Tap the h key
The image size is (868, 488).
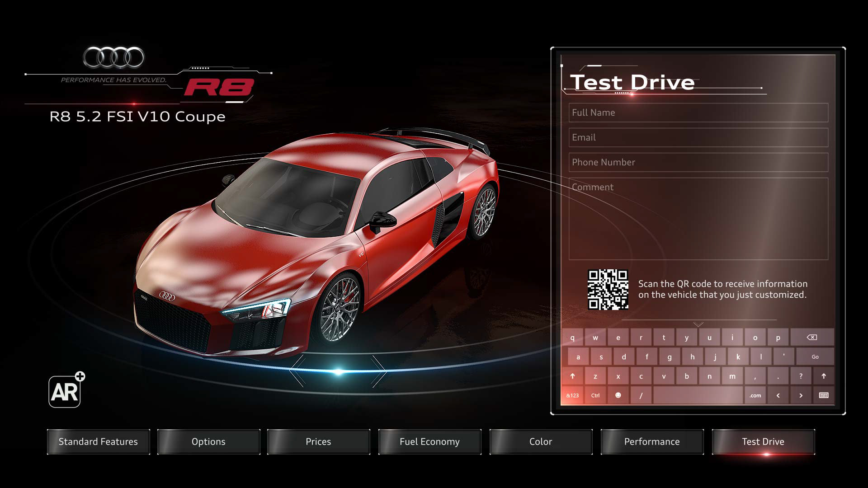(x=693, y=357)
